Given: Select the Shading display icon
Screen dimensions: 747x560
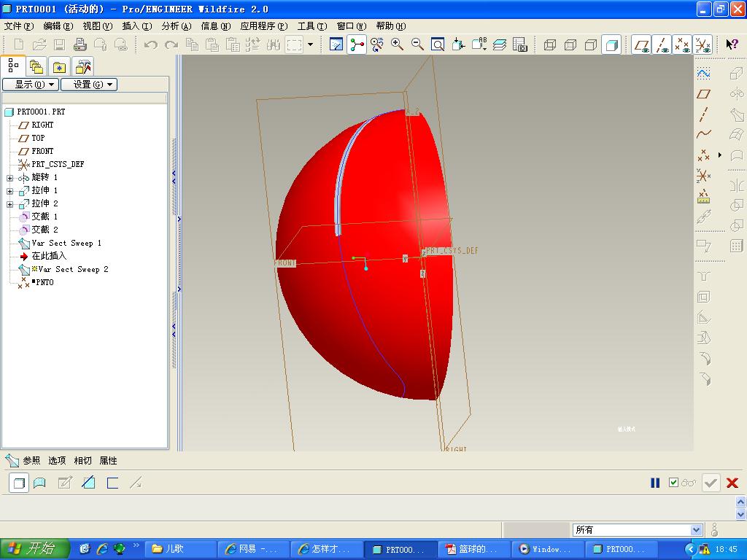Looking at the screenshot, I should coord(612,44).
